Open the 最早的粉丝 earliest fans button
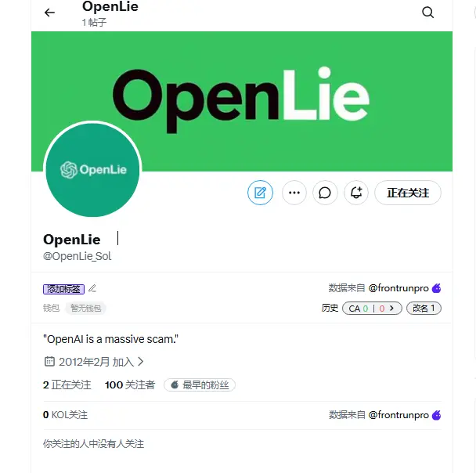This screenshot has height=473, width=476. click(x=200, y=385)
